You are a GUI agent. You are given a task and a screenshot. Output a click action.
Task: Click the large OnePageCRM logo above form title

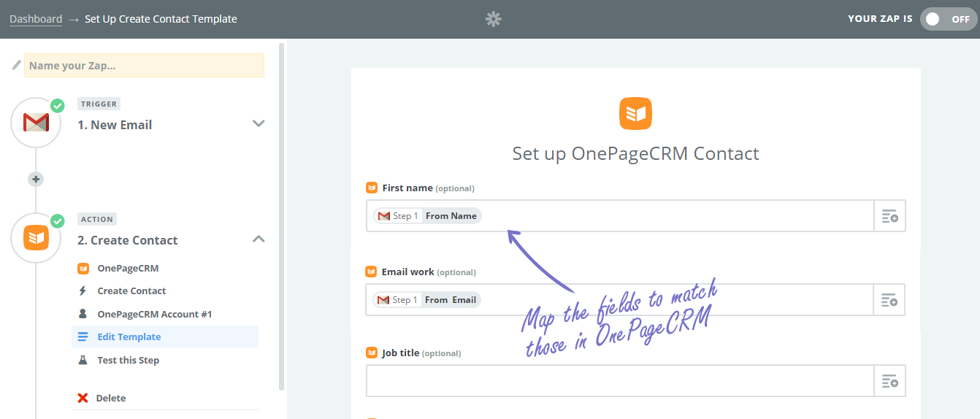click(x=635, y=114)
